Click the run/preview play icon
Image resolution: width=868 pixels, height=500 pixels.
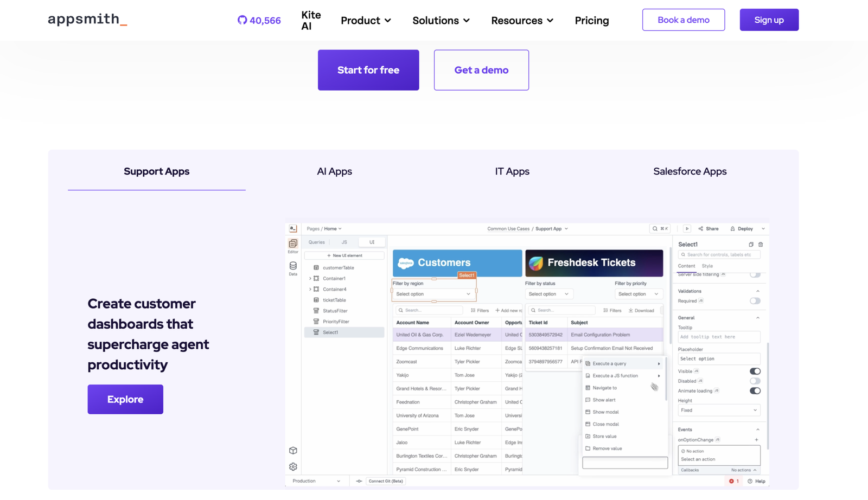point(687,229)
